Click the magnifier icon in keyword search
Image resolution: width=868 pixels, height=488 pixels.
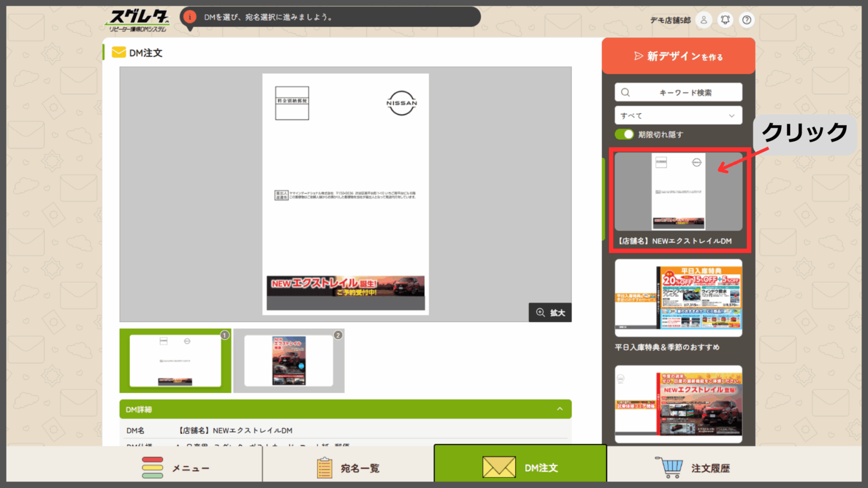[626, 93]
